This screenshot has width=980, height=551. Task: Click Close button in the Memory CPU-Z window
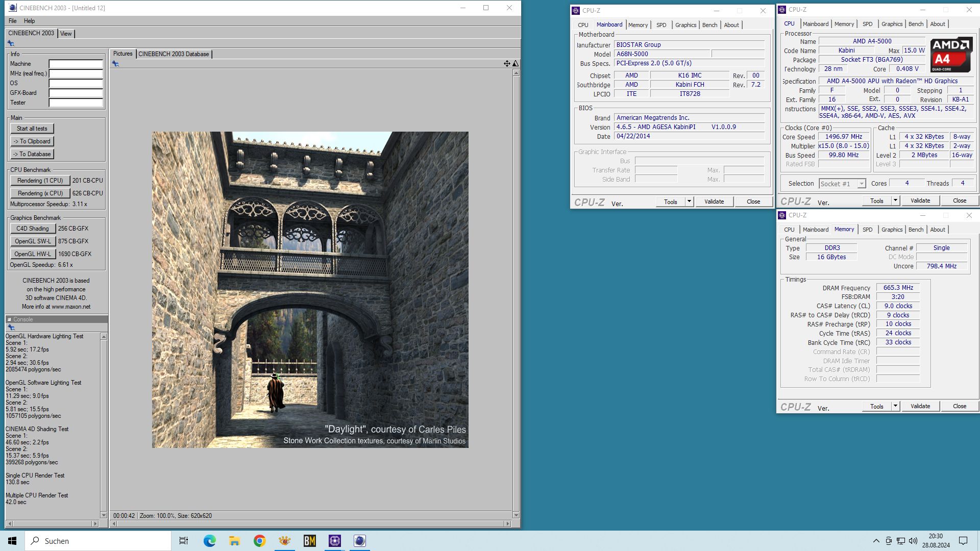tap(960, 406)
